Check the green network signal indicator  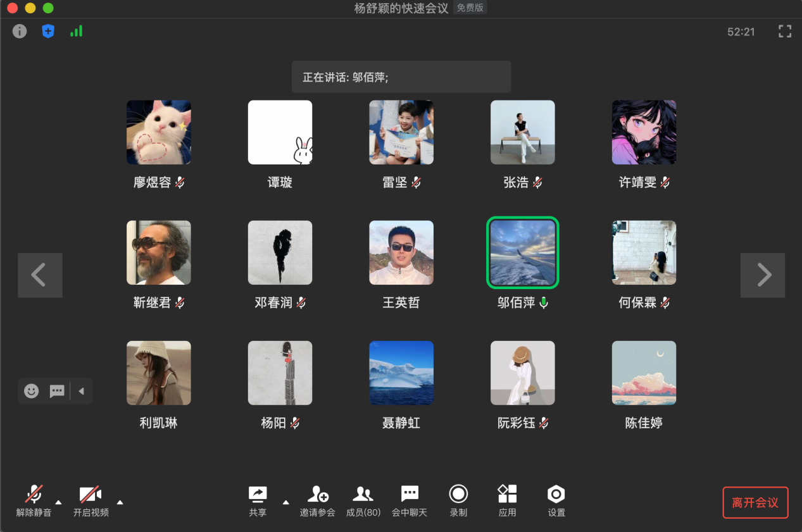(x=76, y=31)
